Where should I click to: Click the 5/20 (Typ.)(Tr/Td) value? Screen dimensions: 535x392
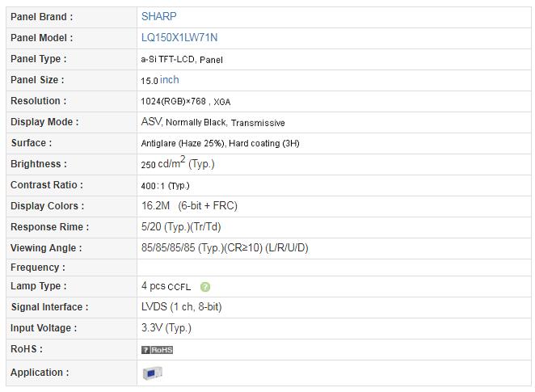click(181, 227)
